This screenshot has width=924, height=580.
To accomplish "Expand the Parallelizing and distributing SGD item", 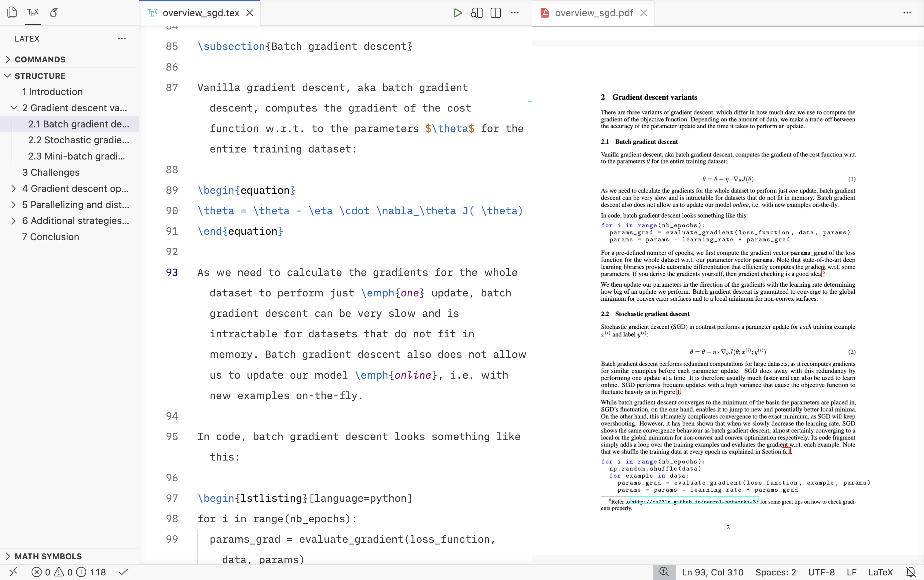I will pyautogui.click(x=13, y=205).
